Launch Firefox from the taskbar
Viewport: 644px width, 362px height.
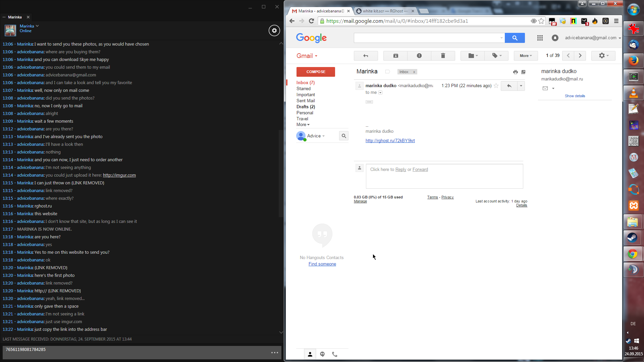tap(633, 61)
